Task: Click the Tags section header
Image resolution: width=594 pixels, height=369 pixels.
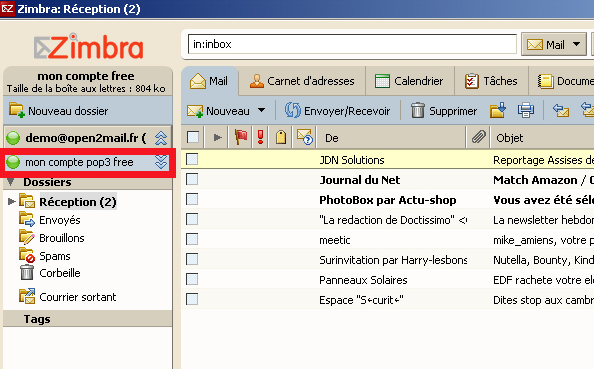Action: (x=88, y=319)
